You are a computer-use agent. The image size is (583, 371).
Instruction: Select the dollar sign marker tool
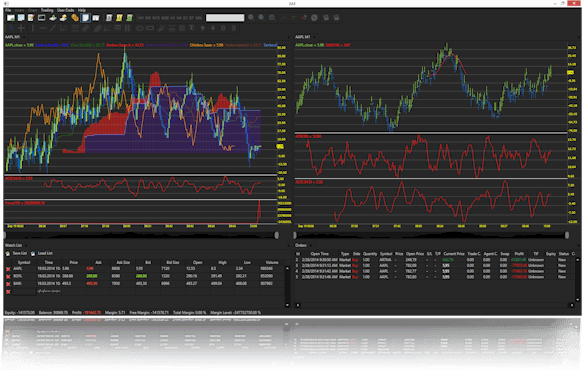(x=233, y=28)
